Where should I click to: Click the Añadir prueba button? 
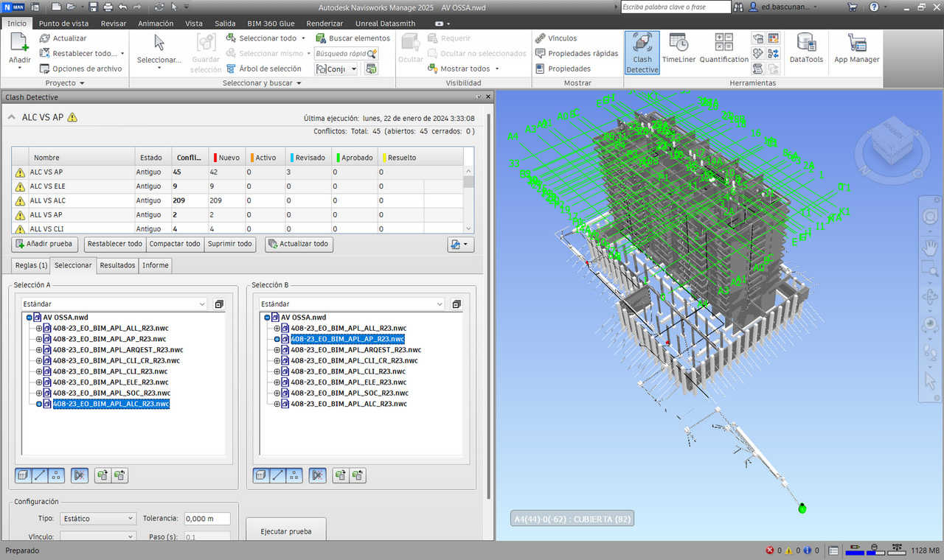45,244
